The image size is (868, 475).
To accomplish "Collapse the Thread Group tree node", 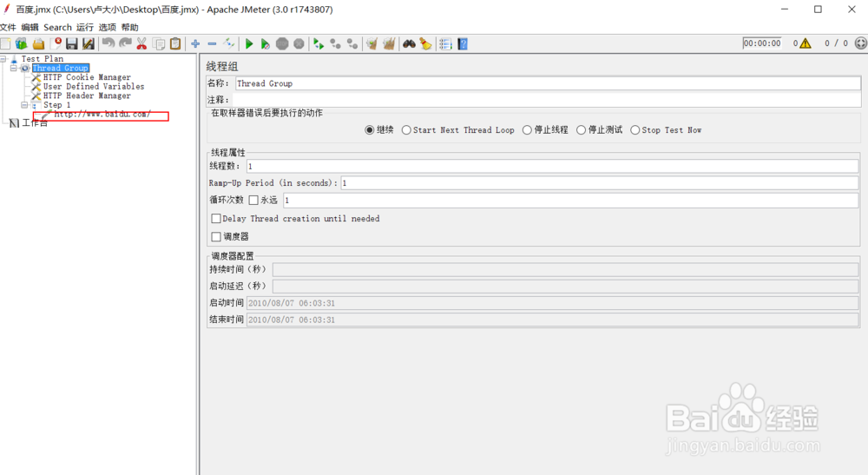I will click(x=14, y=68).
